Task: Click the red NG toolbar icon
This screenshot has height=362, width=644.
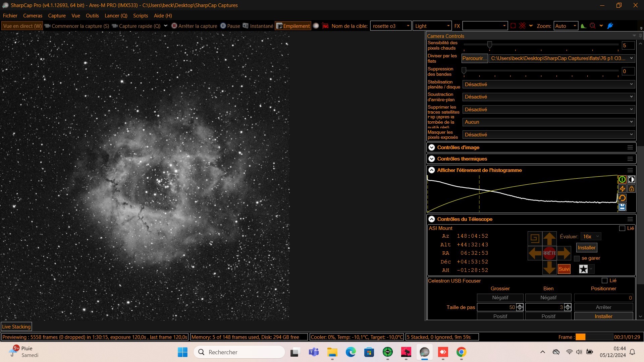Action: [325, 26]
